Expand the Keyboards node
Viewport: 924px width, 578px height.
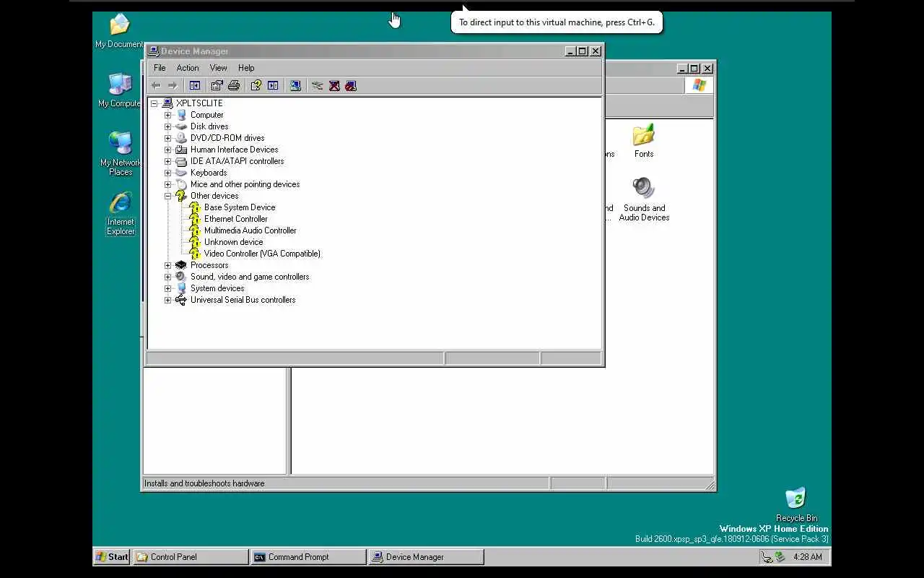(x=167, y=173)
